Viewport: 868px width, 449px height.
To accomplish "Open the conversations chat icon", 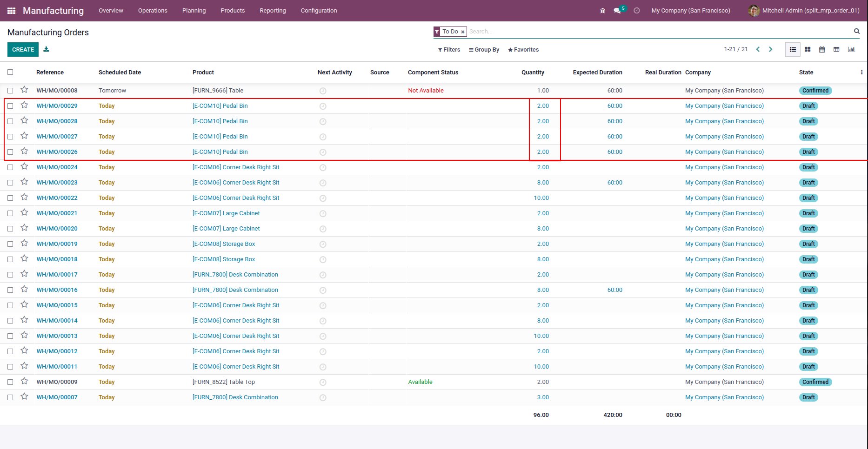I will [x=617, y=11].
